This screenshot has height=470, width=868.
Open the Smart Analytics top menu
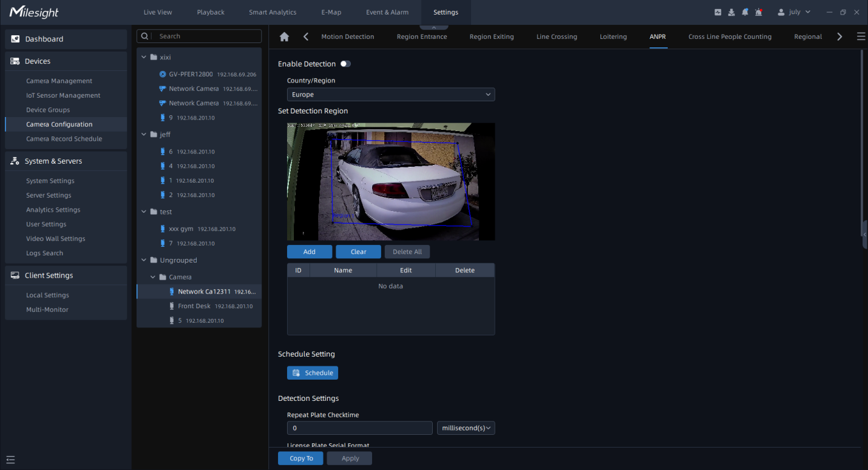[x=273, y=12]
